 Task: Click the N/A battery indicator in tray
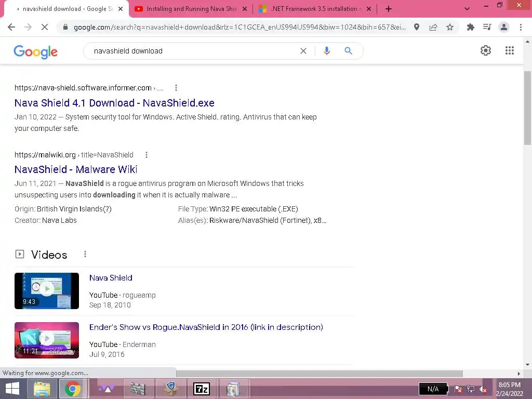(433, 389)
